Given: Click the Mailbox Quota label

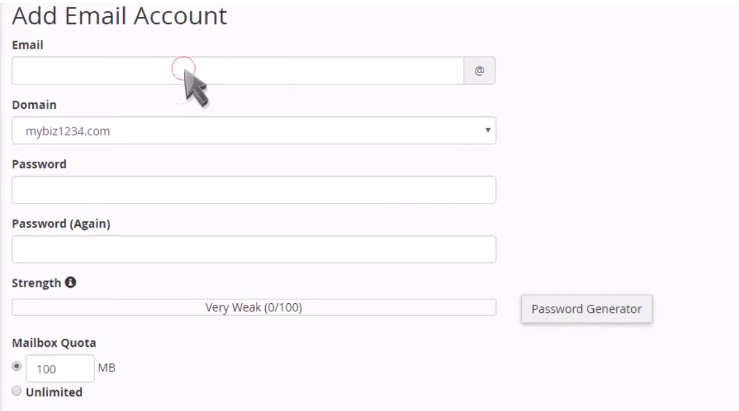Looking at the screenshot, I should (x=54, y=343).
